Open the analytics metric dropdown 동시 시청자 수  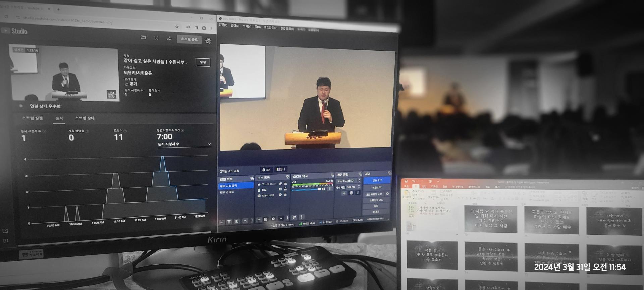(x=184, y=144)
